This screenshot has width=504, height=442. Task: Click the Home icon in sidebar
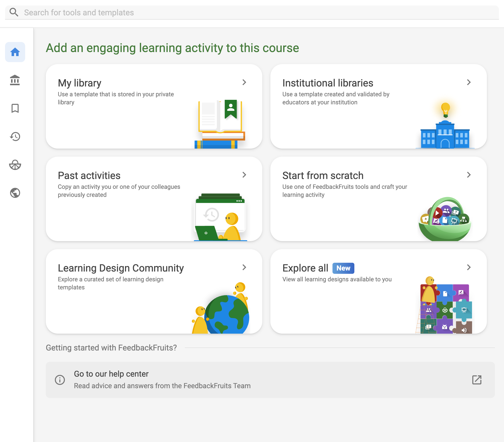(x=15, y=52)
